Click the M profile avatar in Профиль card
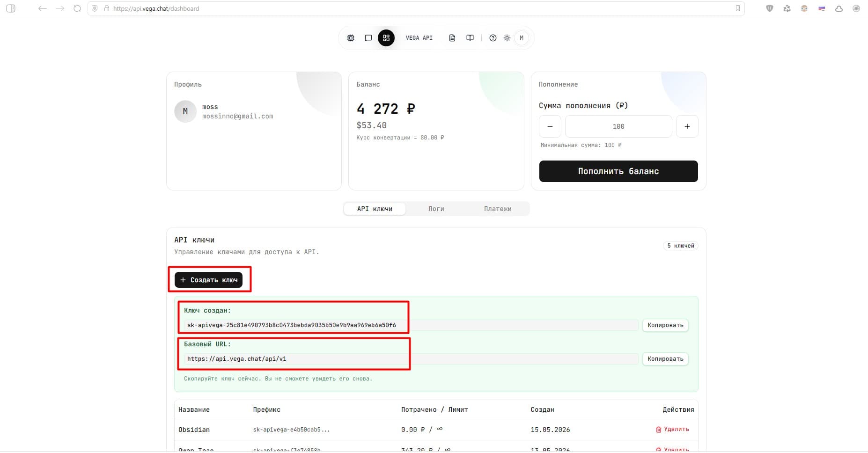Image resolution: width=868 pixels, height=453 pixels. pyautogui.click(x=185, y=111)
